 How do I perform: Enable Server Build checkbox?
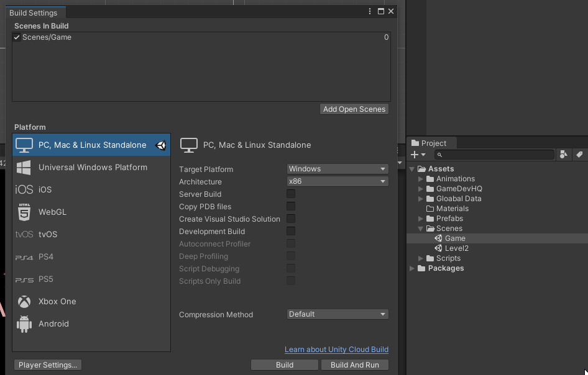pos(291,194)
